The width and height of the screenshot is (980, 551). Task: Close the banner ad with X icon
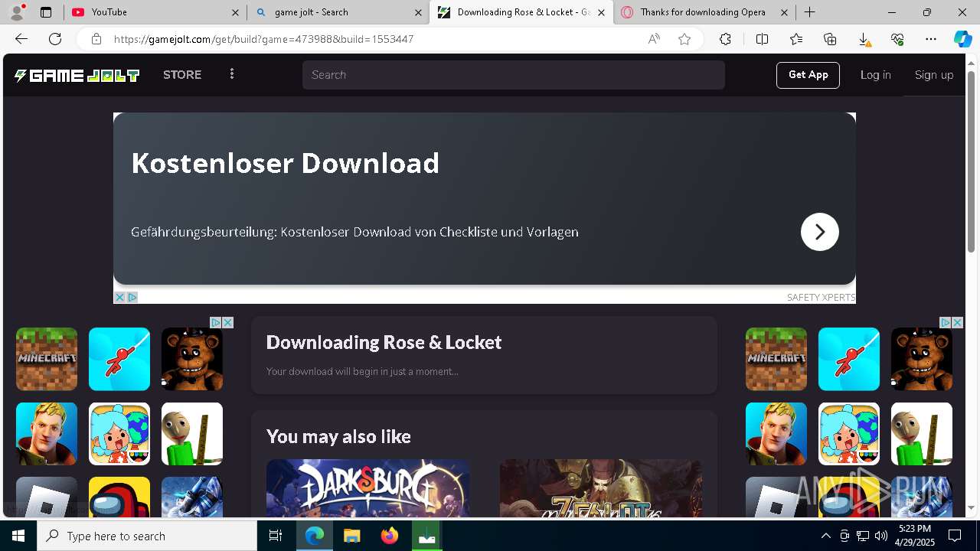(119, 297)
